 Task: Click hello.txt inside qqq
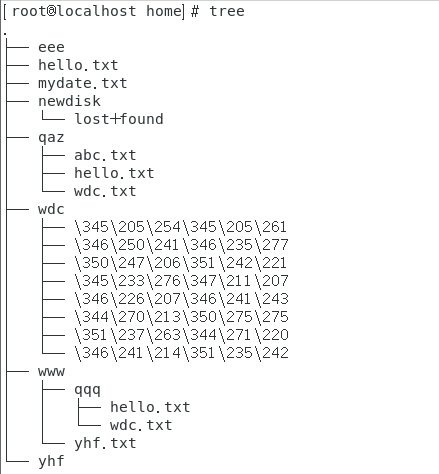pyautogui.click(x=150, y=407)
